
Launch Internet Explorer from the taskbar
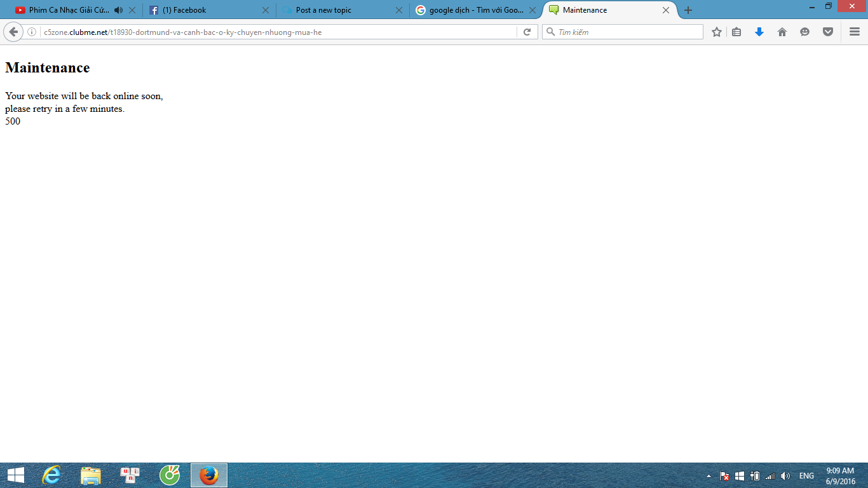51,475
